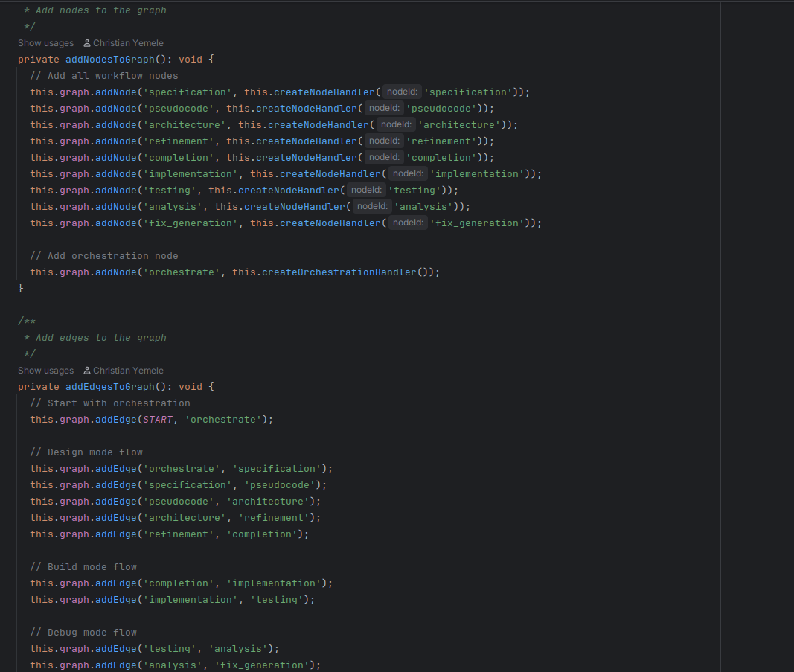
Task: Click nodeId inlay hint on implementation line
Action: tap(408, 174)
